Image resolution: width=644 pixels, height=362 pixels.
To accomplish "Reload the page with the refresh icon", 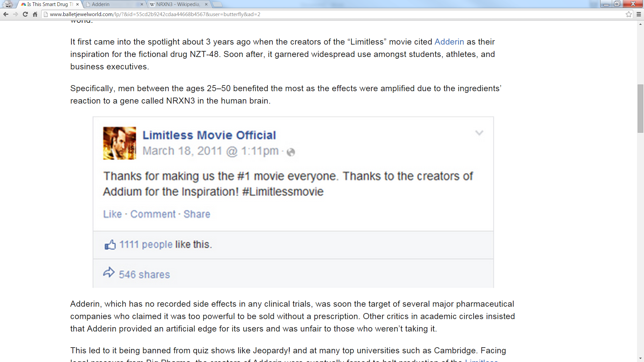I will [x=25, y=14].
